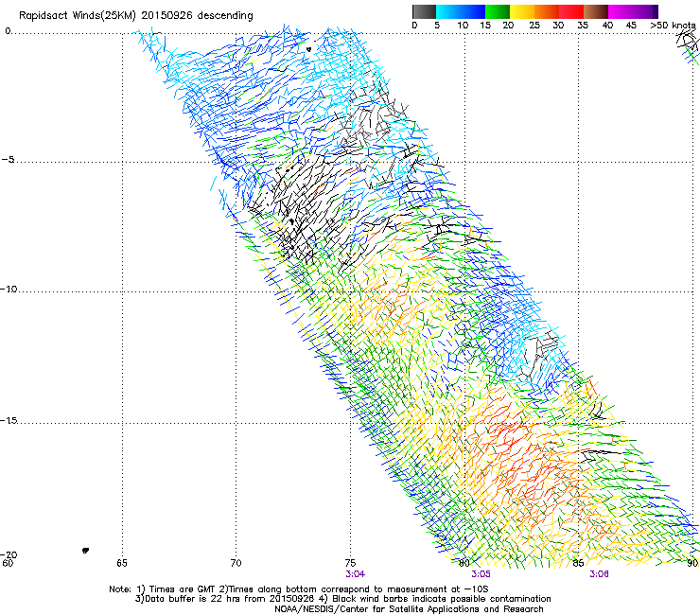Select the gray 0-5 knots legend segment
Viewport: 700px width, 615px height.
coord(424,11)
